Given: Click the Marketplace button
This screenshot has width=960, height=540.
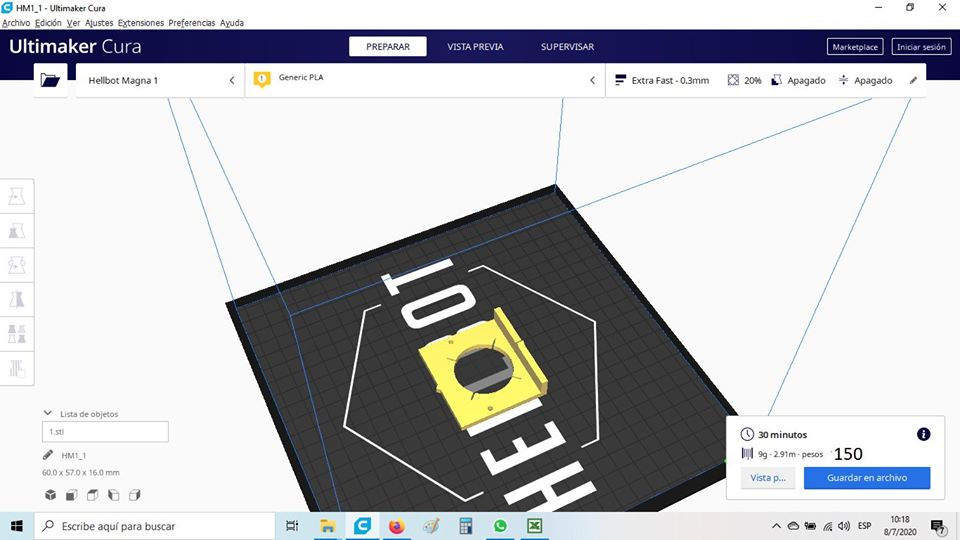Looking at the screenshot, I should point(855,47).
